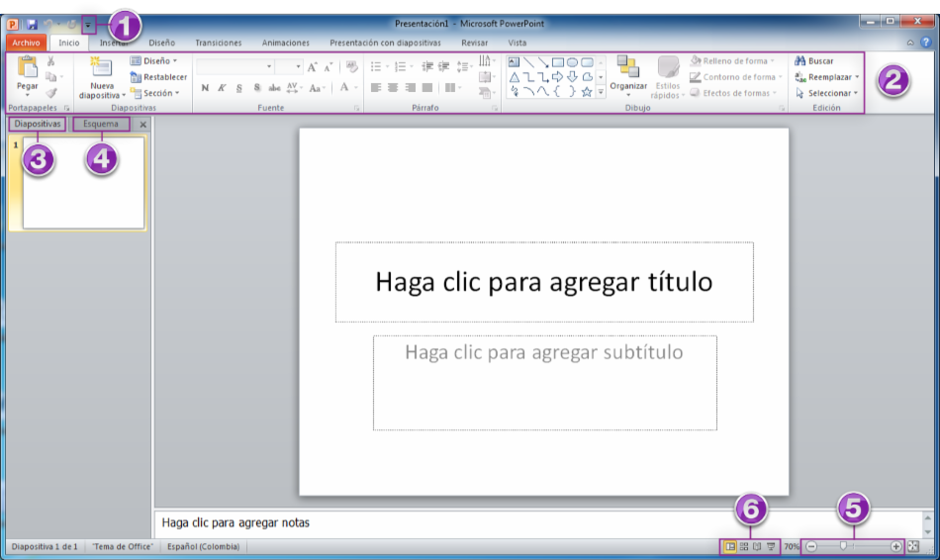Open the font size combo box

coord(289,66)
